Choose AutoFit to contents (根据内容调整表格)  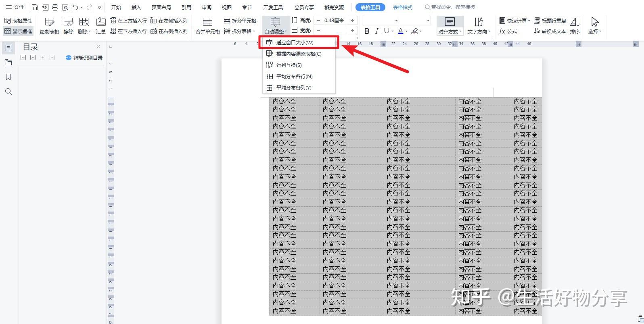point(299,54)
